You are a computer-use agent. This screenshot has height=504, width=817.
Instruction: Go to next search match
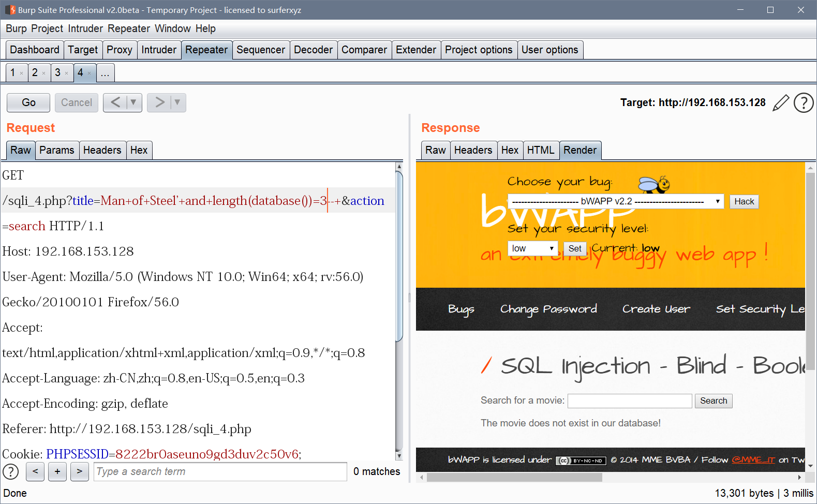79,471
